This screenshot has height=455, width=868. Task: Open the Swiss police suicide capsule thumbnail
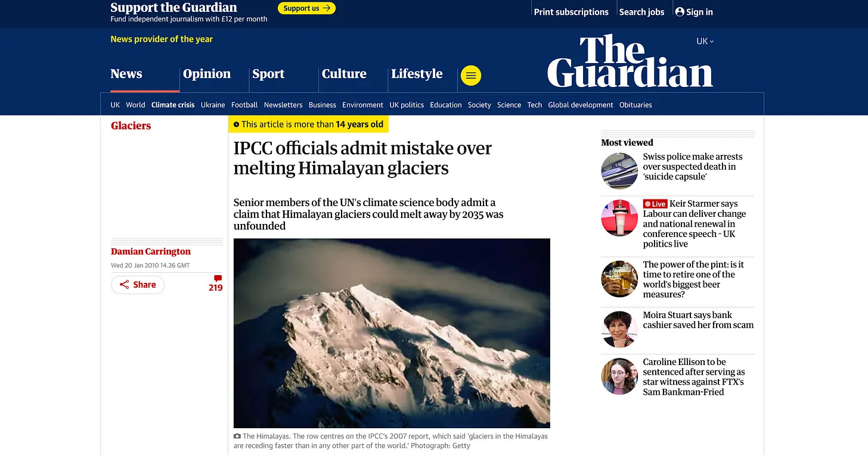619,171
